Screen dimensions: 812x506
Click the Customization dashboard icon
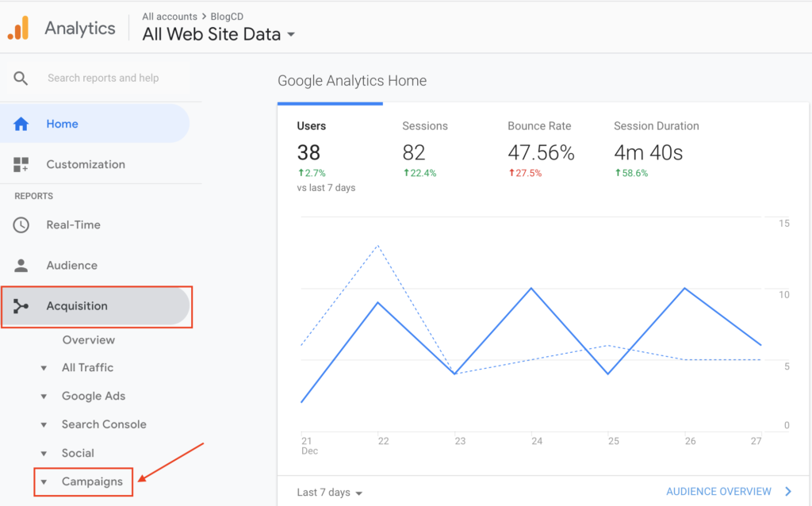(21, 164)
